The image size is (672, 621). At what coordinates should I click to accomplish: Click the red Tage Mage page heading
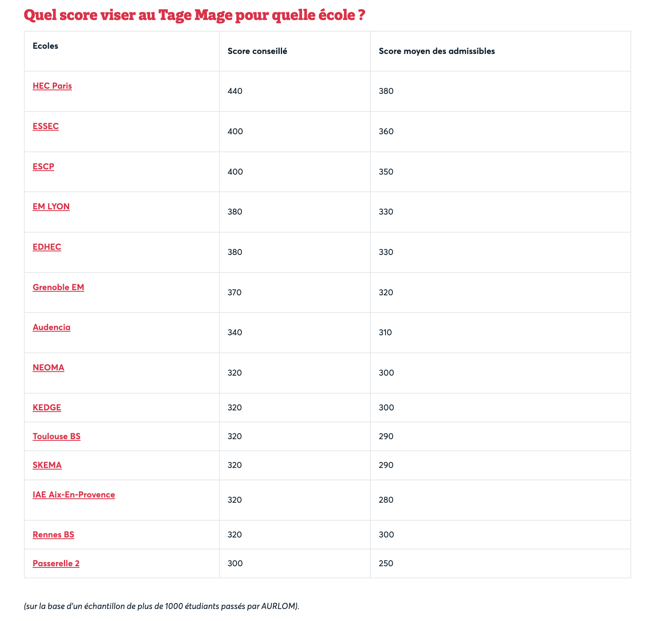(194, 15)
